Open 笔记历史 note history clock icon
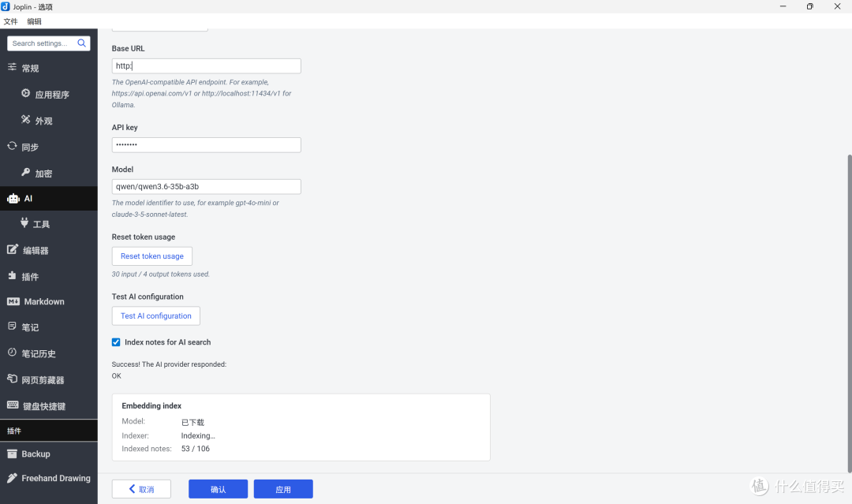Screen dimensions: 852x504 point(12,353)
